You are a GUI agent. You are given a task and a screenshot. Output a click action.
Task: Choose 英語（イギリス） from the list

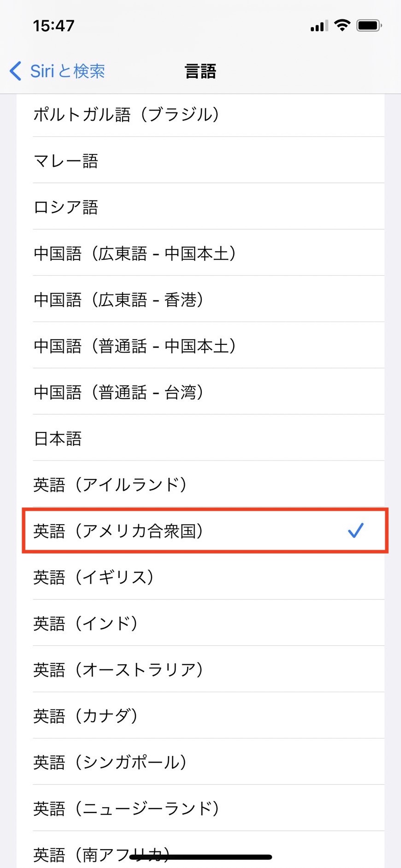94,577
